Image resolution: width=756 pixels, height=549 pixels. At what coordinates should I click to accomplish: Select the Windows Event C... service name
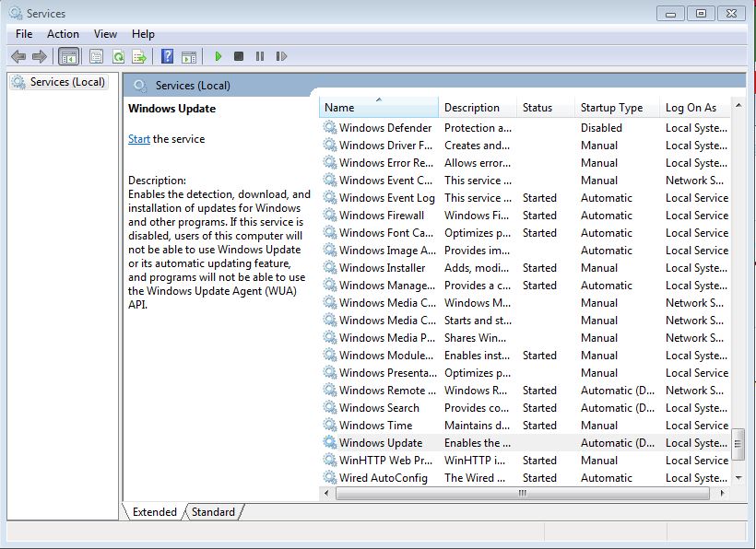[385, 181]
